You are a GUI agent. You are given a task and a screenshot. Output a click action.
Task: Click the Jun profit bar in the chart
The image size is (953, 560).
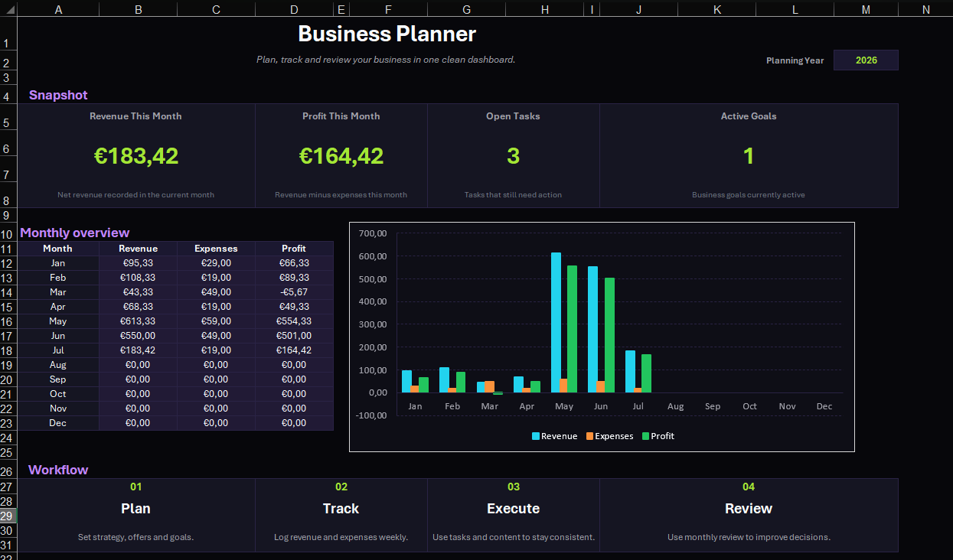tap(609, 335)
